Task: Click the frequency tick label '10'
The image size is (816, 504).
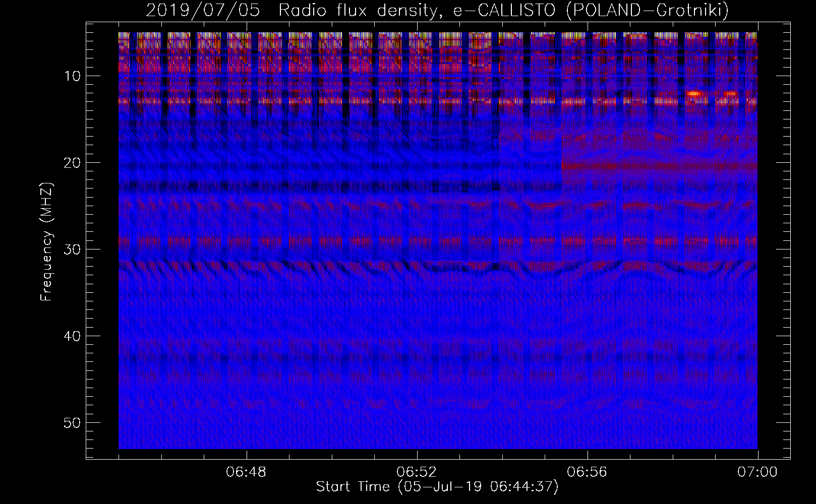Action: [73, 76]
